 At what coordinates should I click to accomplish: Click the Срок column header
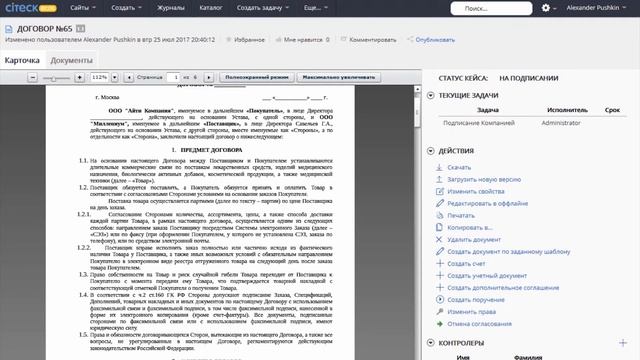[612, 110]
